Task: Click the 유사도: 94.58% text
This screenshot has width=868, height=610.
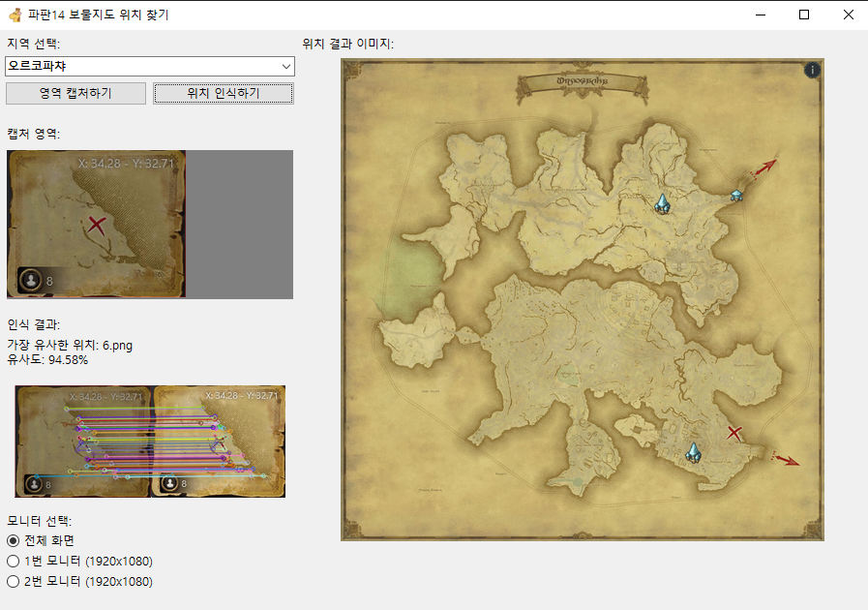Action: coord(47,360)
